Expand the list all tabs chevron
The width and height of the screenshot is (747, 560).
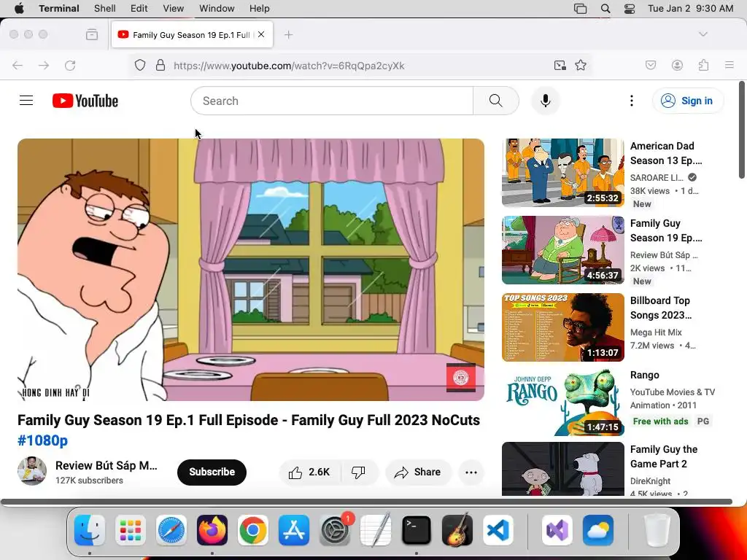[703, 34]
